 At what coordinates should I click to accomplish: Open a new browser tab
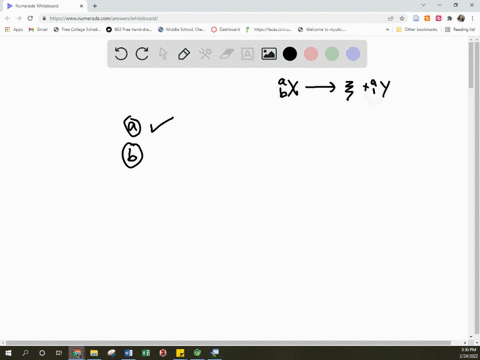[x=95, y=6]
